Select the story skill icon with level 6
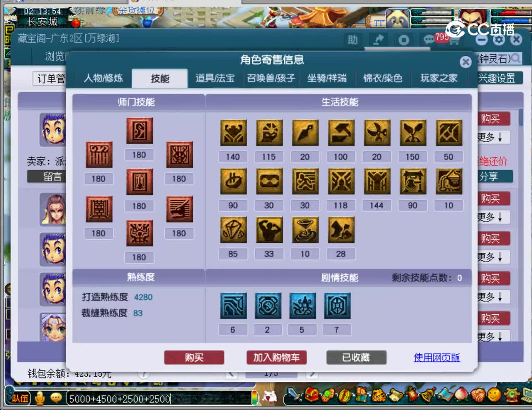532x410 pixels. pyautogui.click(x=233, y=306)
